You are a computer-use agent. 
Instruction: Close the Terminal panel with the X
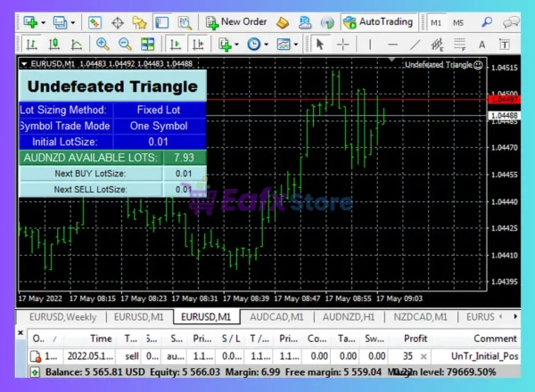(21, 332)
